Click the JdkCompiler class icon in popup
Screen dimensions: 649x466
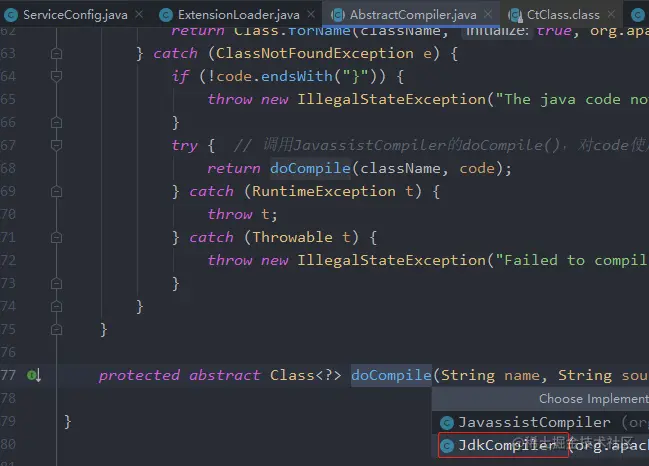pos(447,446)
